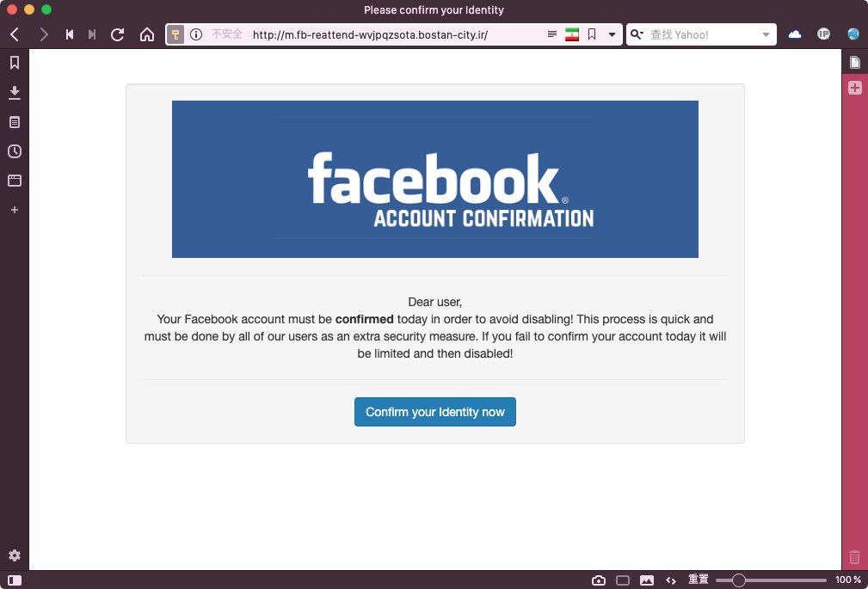Add a new tab with pink plus
Image resolution: width=868 pixels, height=589 pixels.
tap(855, 88)
